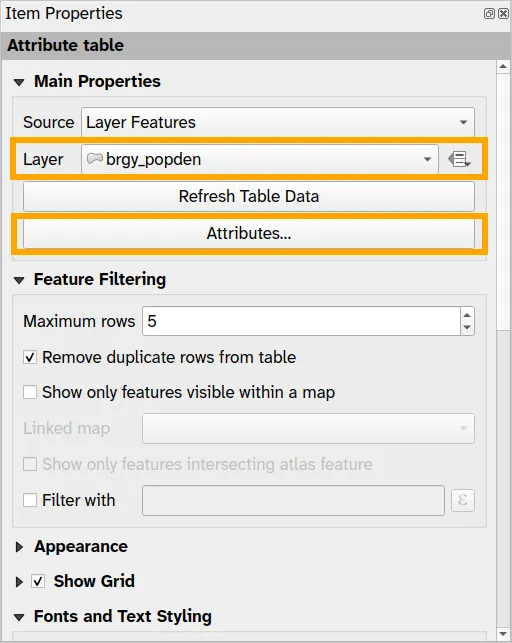Decrease Maximum rows with the down arrow
Viewport: 512px width, 643px height.
[x=467, y=327]
